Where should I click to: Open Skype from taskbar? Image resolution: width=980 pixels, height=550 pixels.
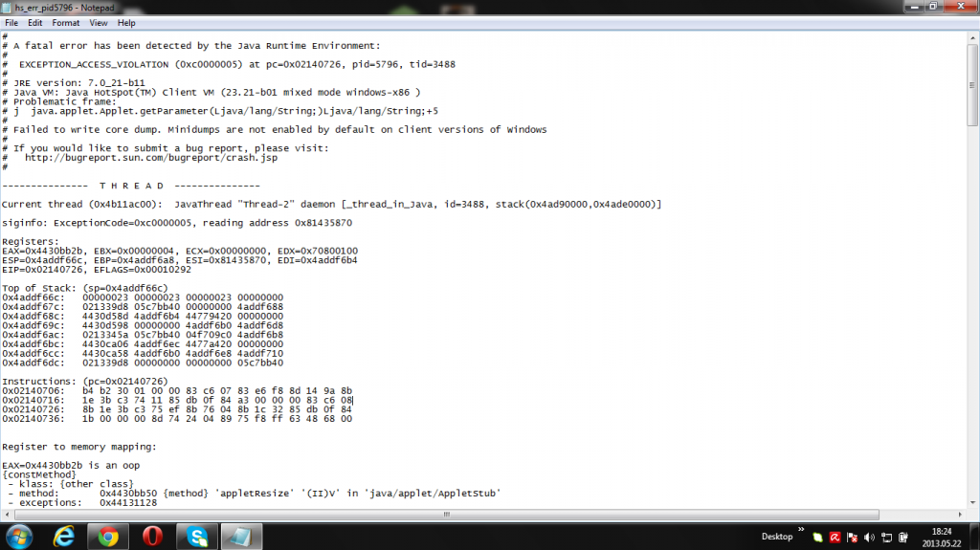click(197, 537)
